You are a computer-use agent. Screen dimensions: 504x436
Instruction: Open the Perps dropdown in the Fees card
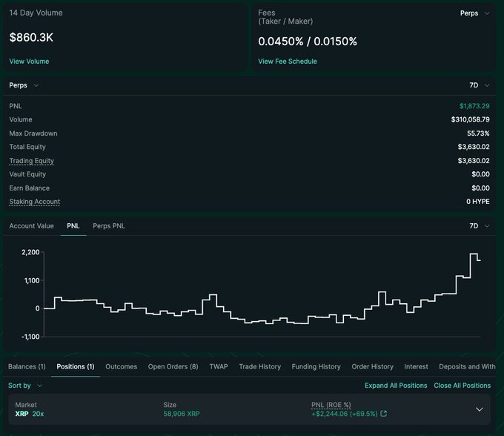coord(475,13)
